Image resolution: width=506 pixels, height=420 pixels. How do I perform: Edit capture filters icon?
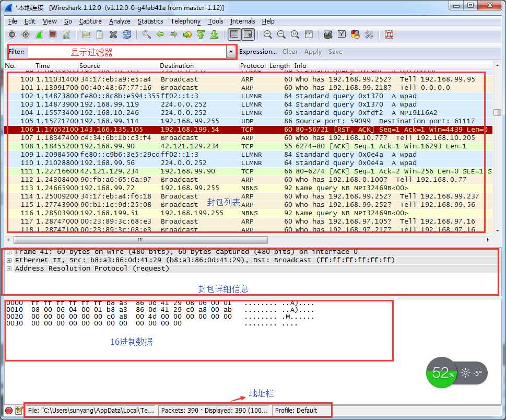tap(328, 34)
